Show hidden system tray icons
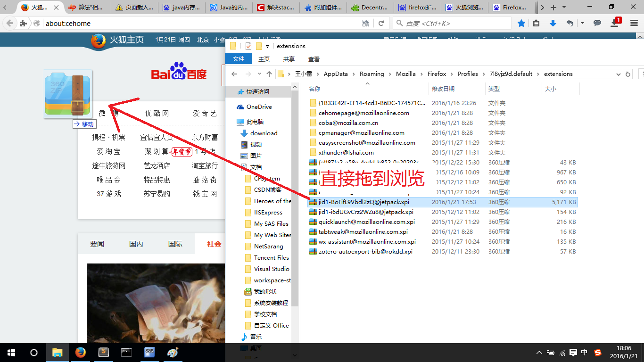Viewport: 644px width, 362px height. [539, 352]
